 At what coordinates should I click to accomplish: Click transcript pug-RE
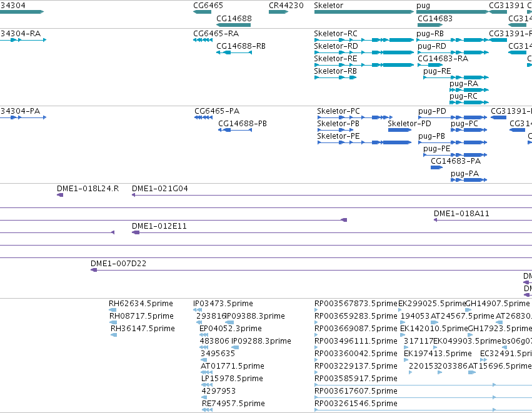click(456, 77)
